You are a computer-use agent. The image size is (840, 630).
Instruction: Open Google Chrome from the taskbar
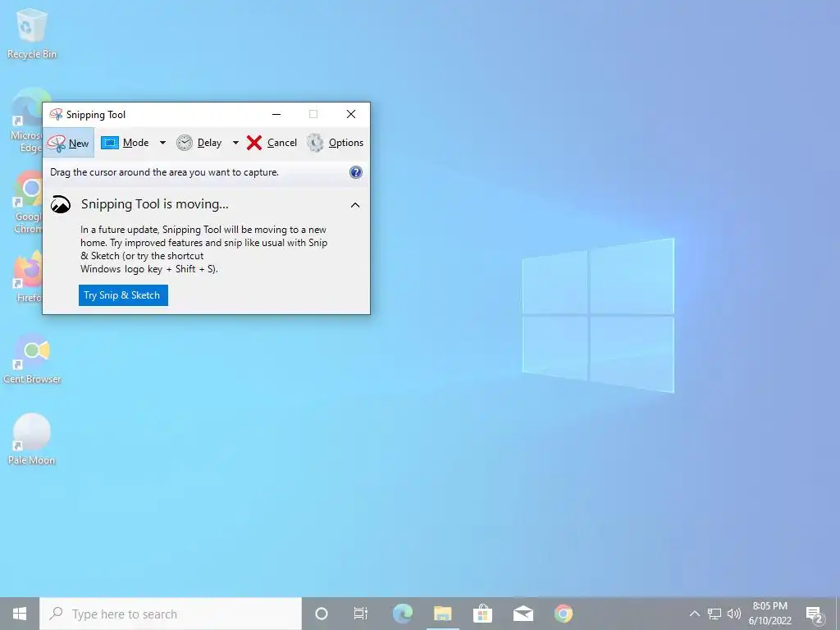tap(563, 614)
